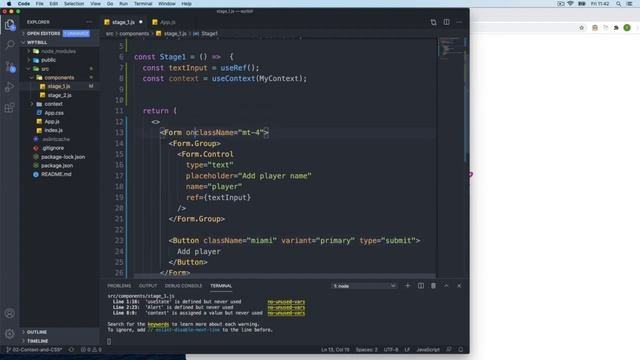The width and height of the screenshot is (640, 360).
Task: Bookmark page with star in browser window
Action: 582,28
